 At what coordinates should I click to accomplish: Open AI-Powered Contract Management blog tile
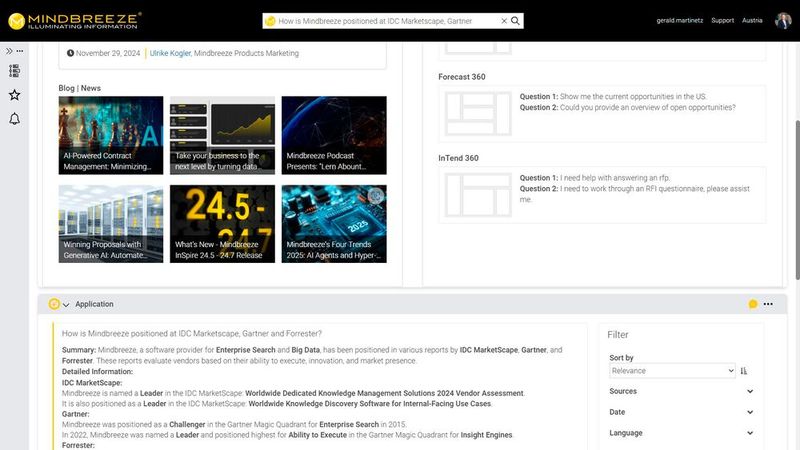pos(111,135)
